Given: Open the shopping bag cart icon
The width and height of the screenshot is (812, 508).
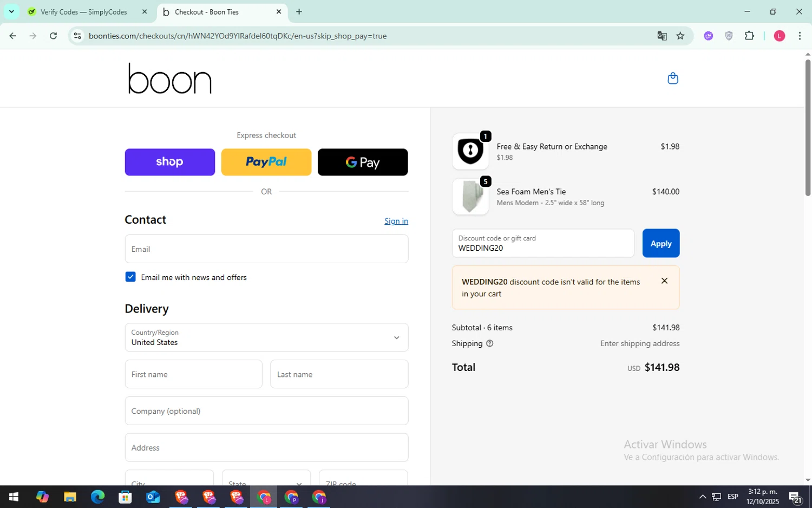Looking at the screenshot, I should 673,79.
